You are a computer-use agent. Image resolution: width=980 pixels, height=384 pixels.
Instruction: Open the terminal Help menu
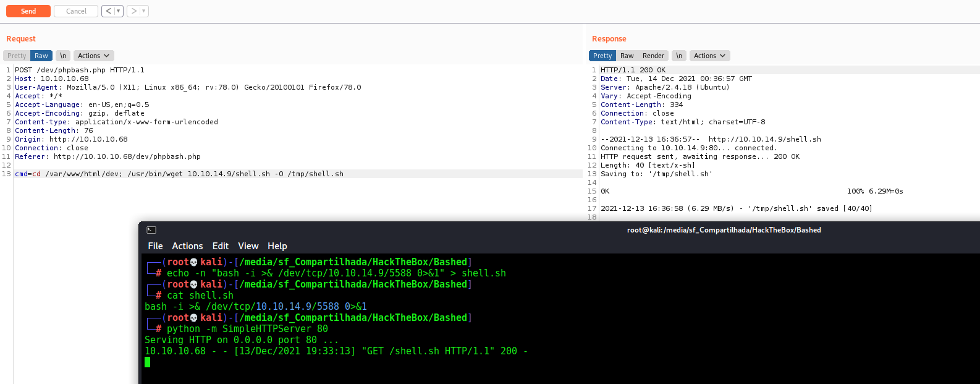point(277,246)
